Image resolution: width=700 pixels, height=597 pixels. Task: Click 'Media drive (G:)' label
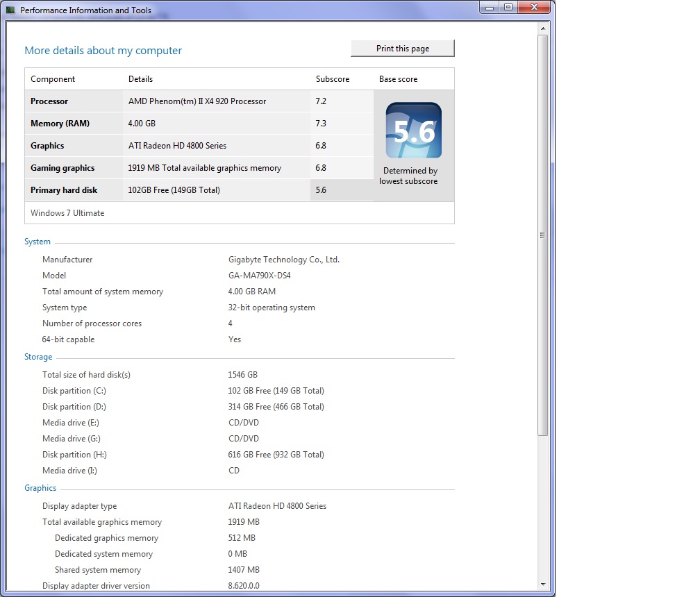[x=72, y=439]
